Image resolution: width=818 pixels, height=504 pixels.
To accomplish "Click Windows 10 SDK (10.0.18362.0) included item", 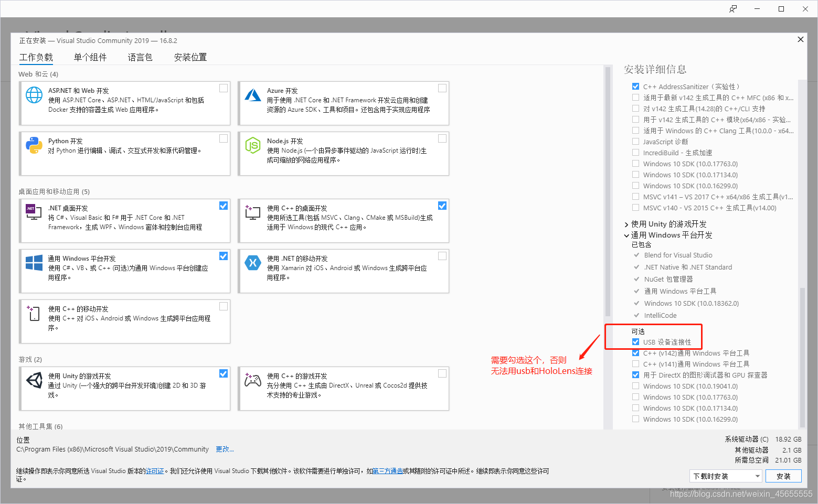I will click(x=692, y=304).
